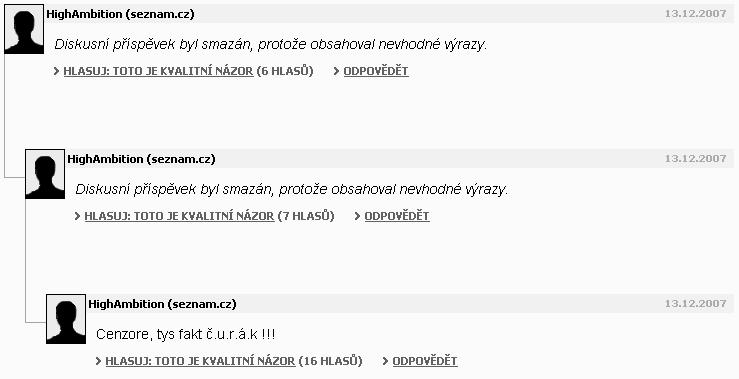Click the arrow before the 7-votes "Hlasuj" link
Viewport: 739px width, 379px height.
77,216
